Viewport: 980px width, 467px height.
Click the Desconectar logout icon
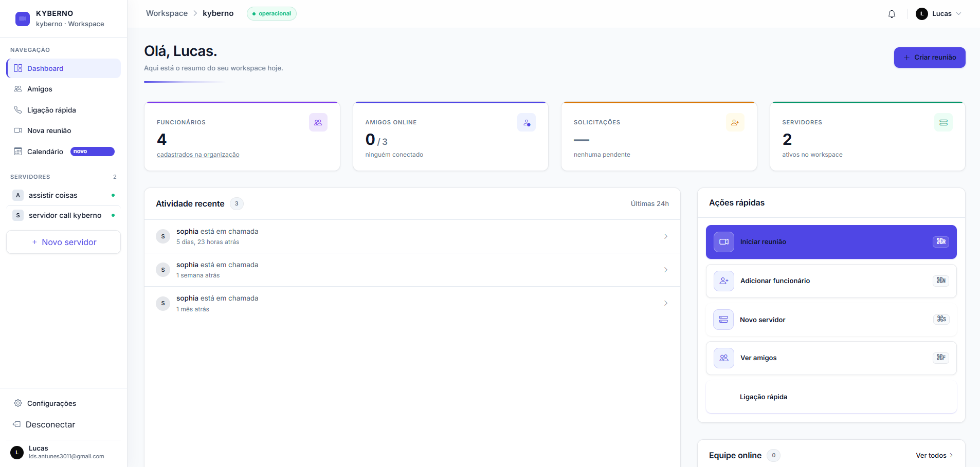[x=16, y=424]
